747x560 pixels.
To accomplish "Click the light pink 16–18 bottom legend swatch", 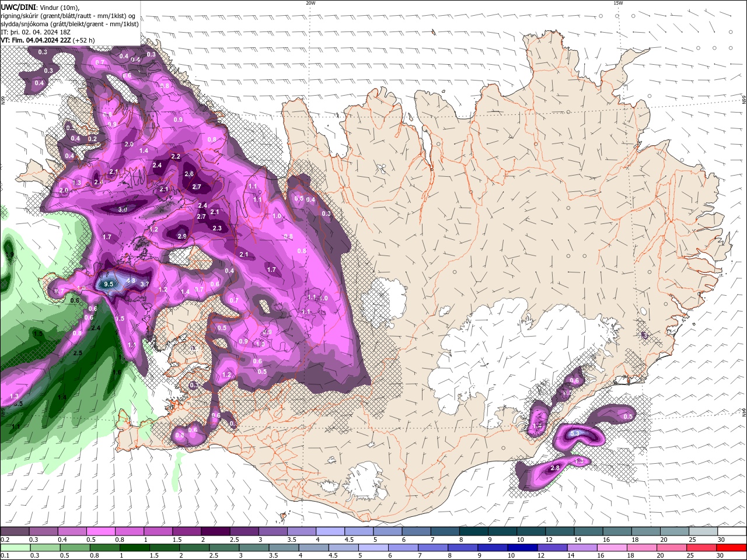I will 612,548.
